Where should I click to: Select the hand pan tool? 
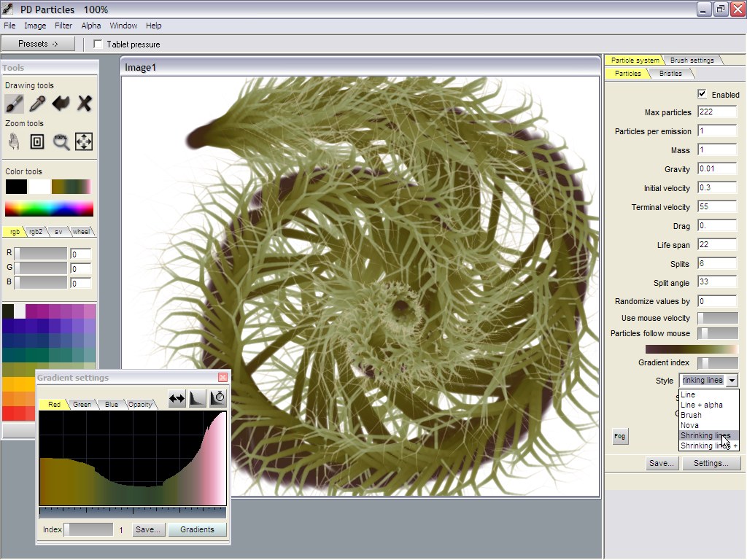tap(15, 141)
